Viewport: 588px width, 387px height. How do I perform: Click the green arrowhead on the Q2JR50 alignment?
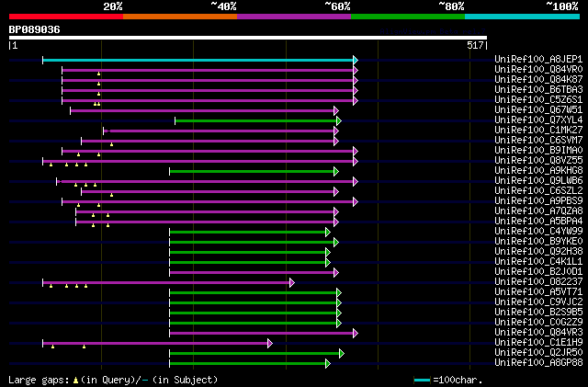click(x=342, y=354)
